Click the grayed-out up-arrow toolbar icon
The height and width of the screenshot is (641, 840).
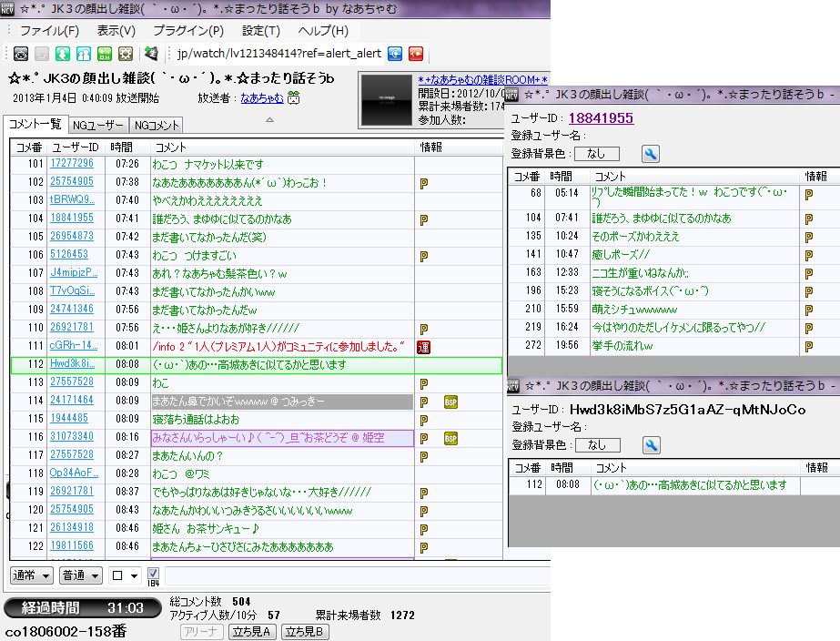[x=42, y=54]
